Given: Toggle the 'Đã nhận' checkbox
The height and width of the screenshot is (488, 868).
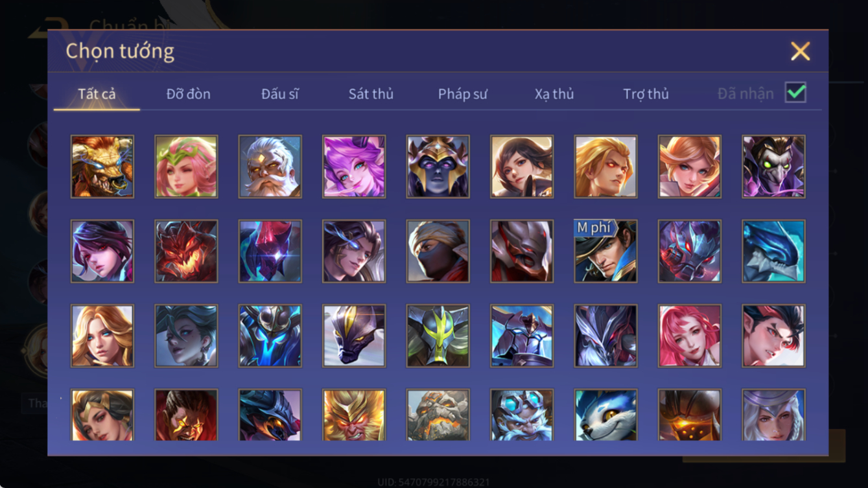Looking at the screenshot, I should coord(795,93).
